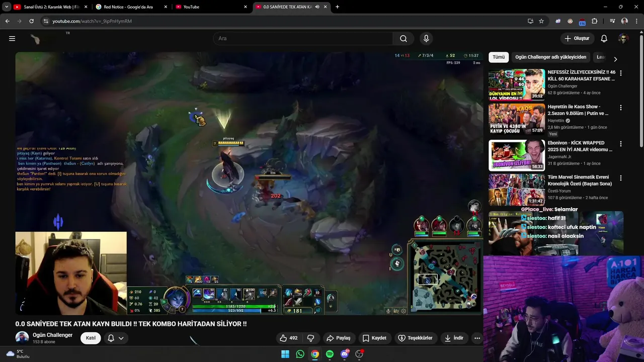Switch to the Red Notice Google tab

[131, 7]
